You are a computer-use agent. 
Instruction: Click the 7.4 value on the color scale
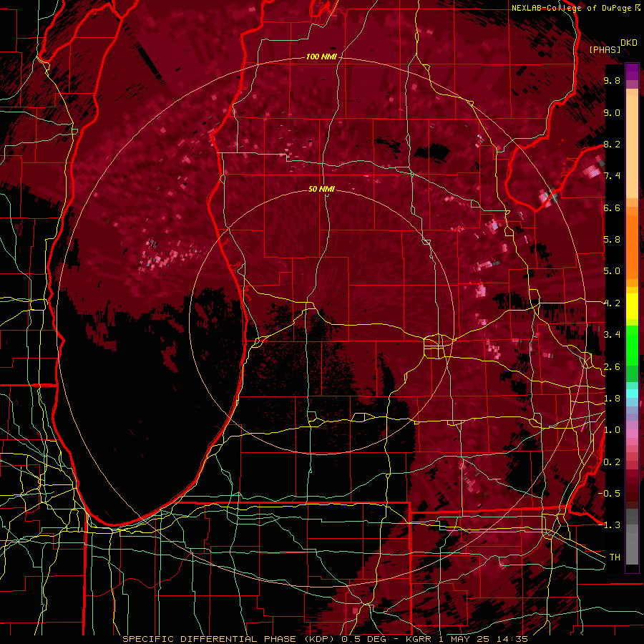coord(612,176)
